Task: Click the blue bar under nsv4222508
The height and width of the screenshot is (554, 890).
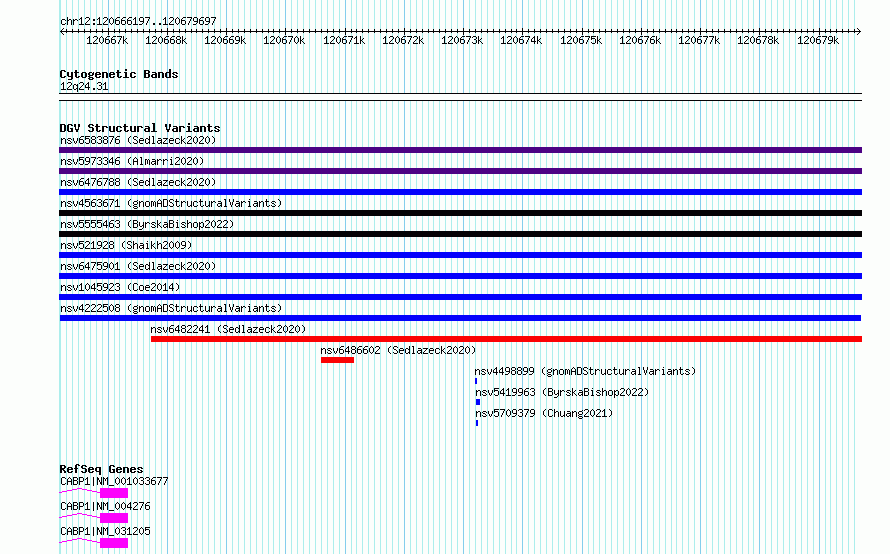Action: coord(460,318)
